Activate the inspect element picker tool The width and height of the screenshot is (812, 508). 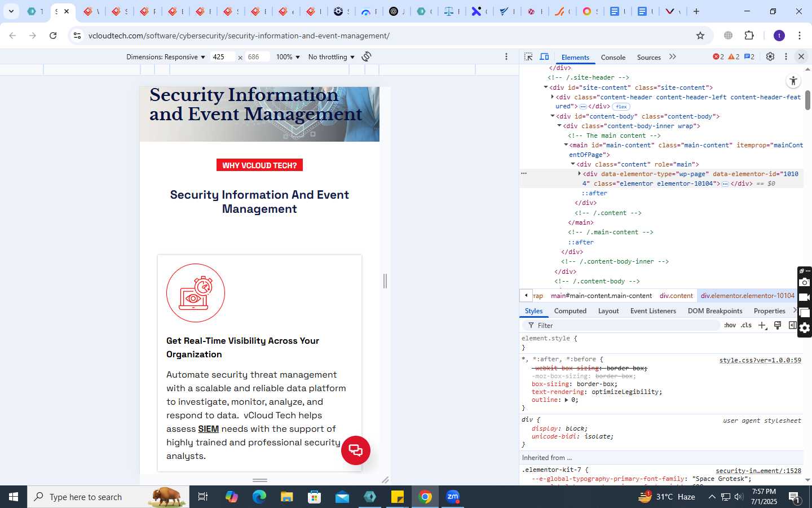528,57
